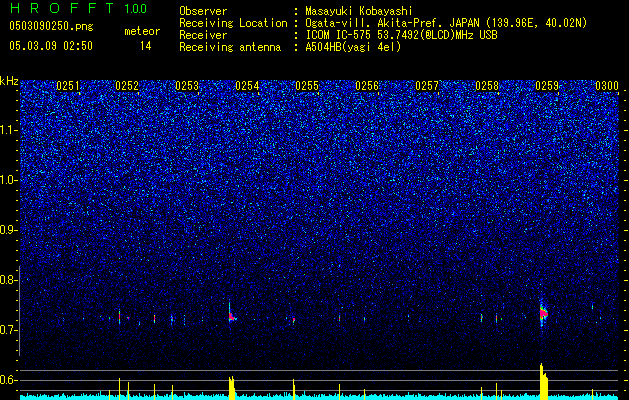629x400 pixels.
Task: Click the HROFFT 1.0.0 title text
Action: click(x=78, y=8)
